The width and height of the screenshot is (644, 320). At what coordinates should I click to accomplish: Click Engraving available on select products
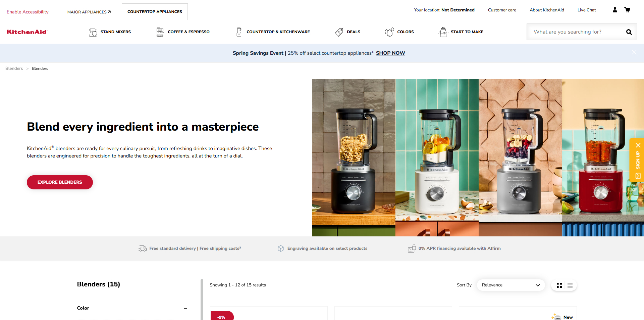coord(327,248)
